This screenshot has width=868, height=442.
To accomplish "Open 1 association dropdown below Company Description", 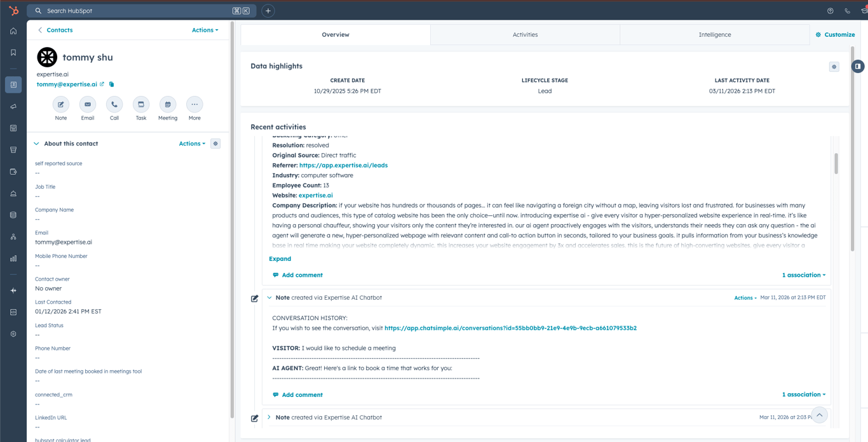I will tap(804, 275).
